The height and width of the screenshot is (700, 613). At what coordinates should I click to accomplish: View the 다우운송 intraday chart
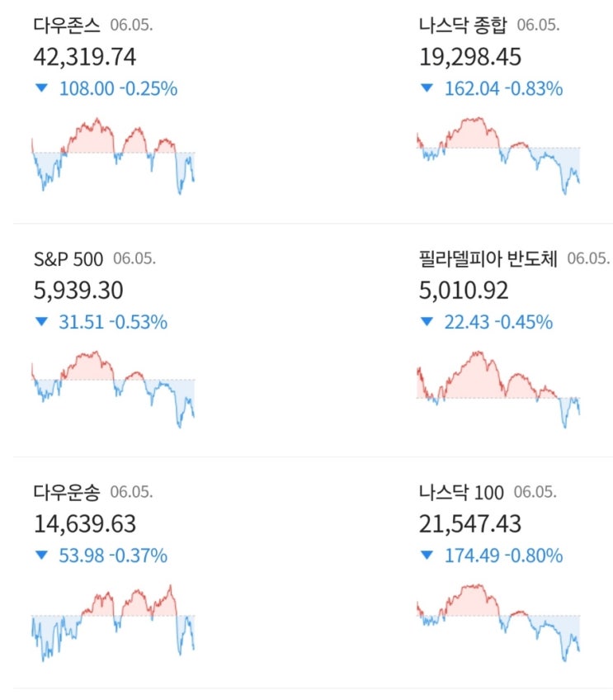113,622
